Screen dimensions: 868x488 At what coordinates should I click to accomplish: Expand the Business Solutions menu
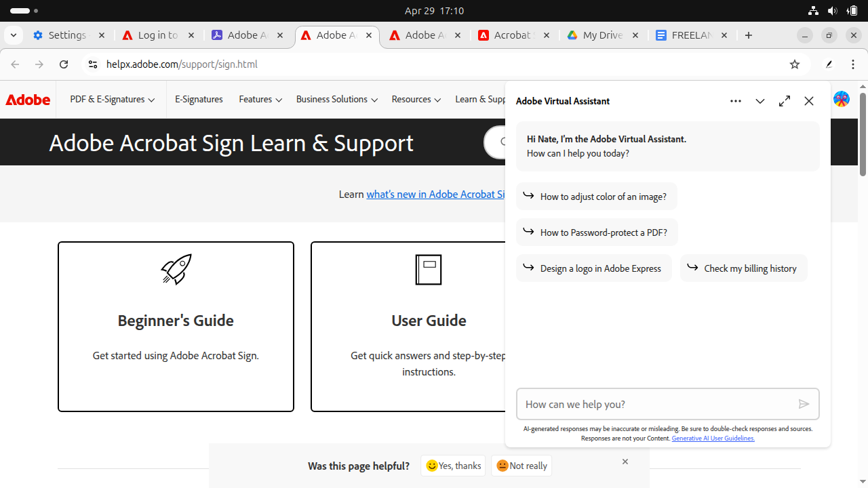coord(337,99)
